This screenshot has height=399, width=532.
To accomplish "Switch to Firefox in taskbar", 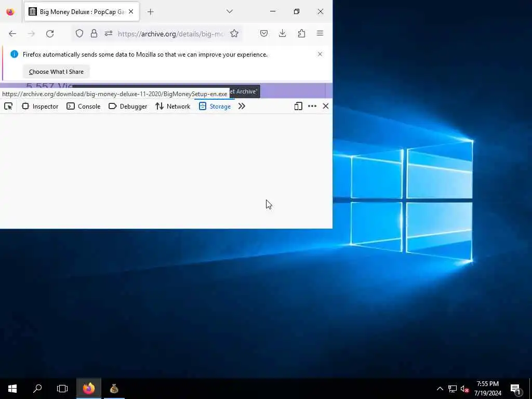I will pyautogui.click(x=89, y=389).
